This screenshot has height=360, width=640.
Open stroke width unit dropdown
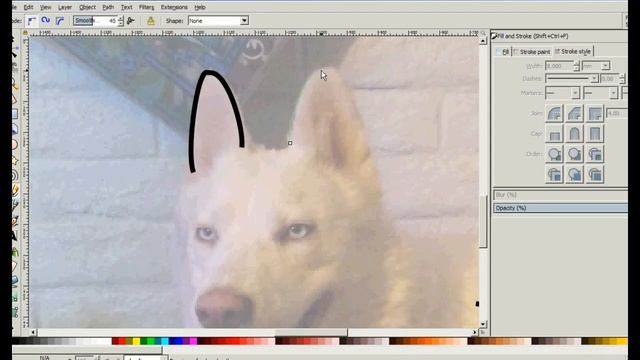click(596, 66)
